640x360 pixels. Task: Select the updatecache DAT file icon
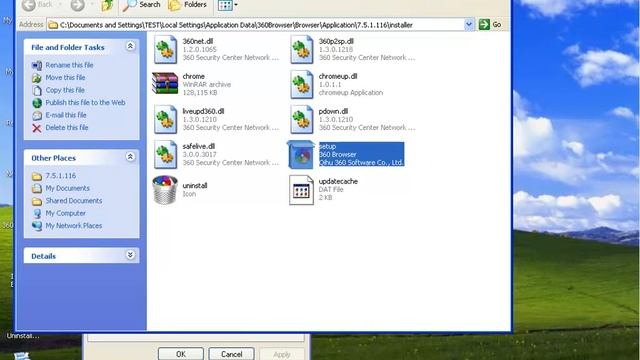(x=301, y=190)
